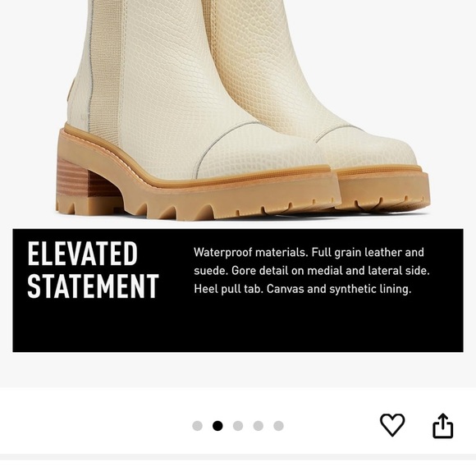Tap the heart icon to favorite the boot

[x=392, y=424]
